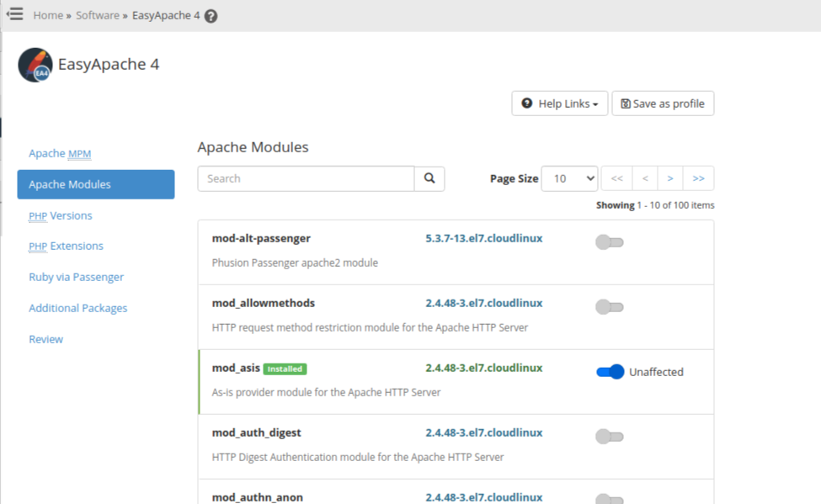
Task: Click the mod_authn_anon module name
Action: 257,497
